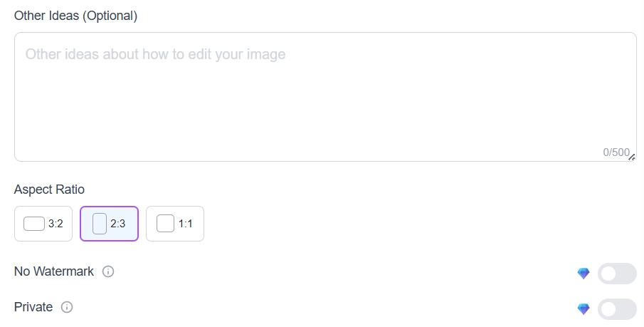The image size is (644, 327).
Task: Click the "Private" text label
Action: point(33,307)
